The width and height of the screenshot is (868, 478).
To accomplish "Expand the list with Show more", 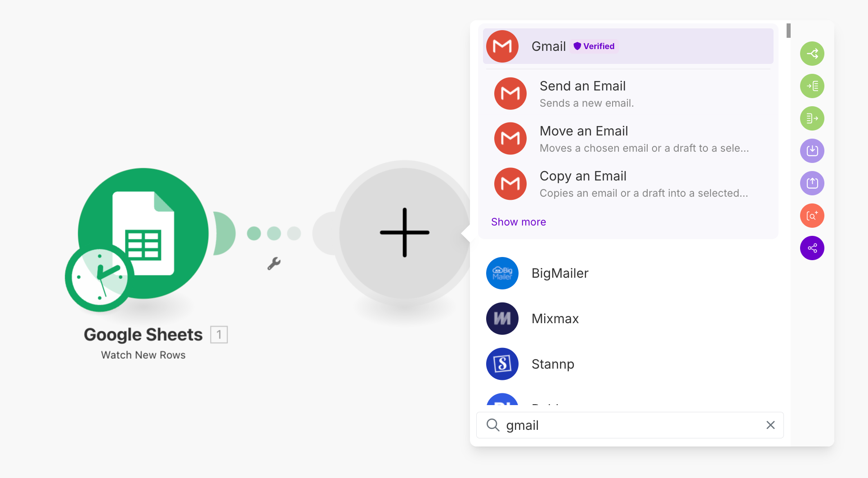I will pos(519,222).
